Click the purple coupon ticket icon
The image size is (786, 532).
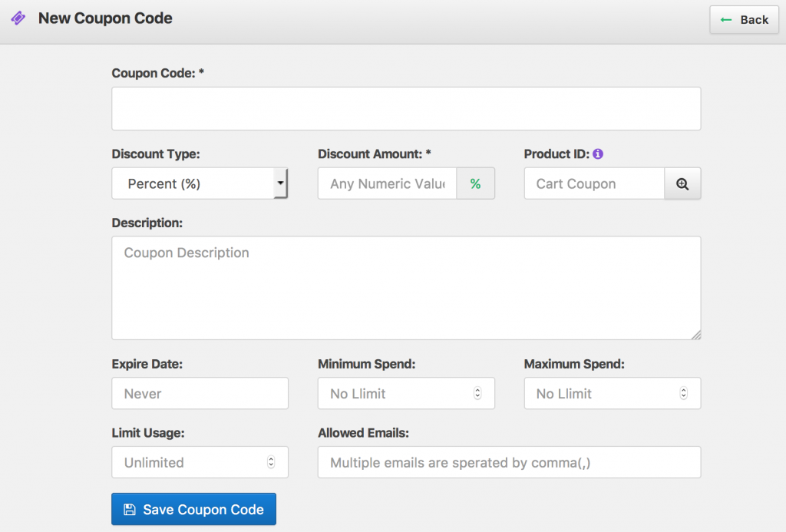click(x=18, y=18)
